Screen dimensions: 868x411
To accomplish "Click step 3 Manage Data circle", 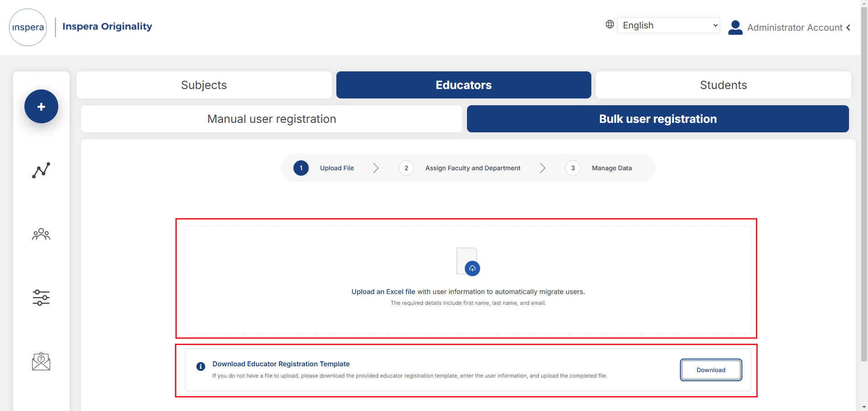I will click(573, 168).
